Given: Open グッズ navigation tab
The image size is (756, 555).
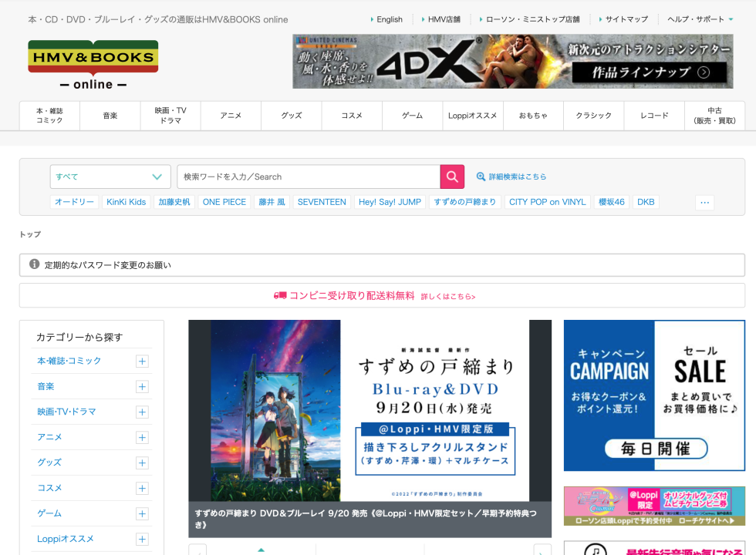Looking at the screenshot, I should click(292, 116).
